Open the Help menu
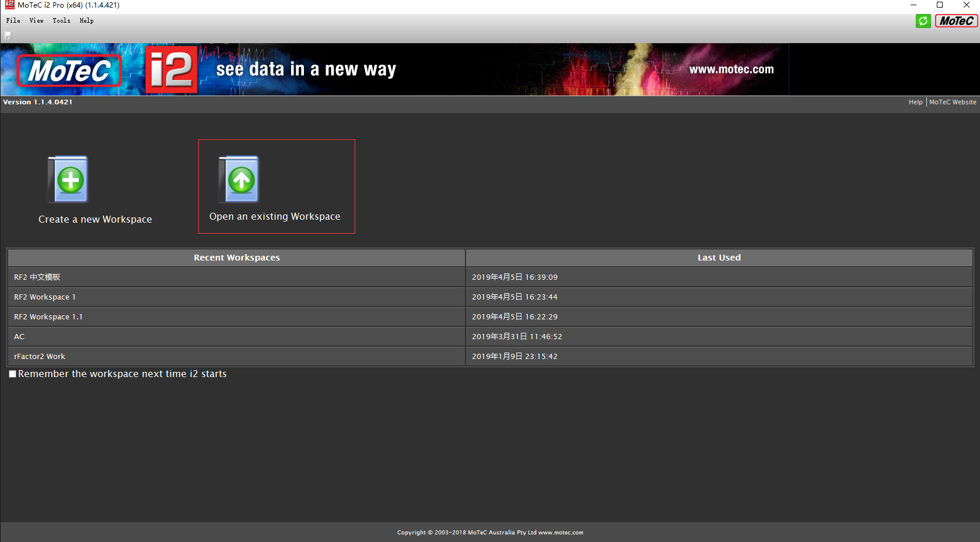The image size is (980, 542). (x=86, y=20)
